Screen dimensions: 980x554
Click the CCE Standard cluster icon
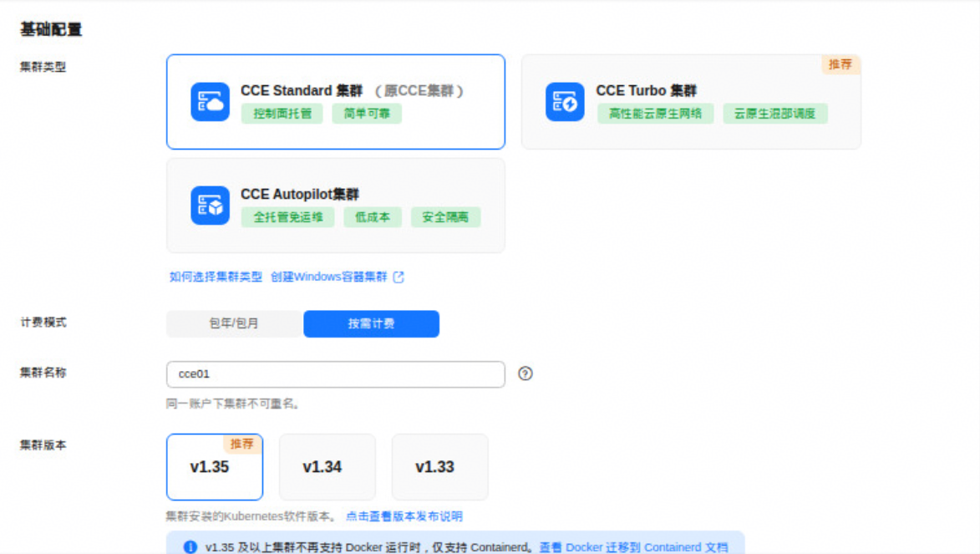(210, 102)
